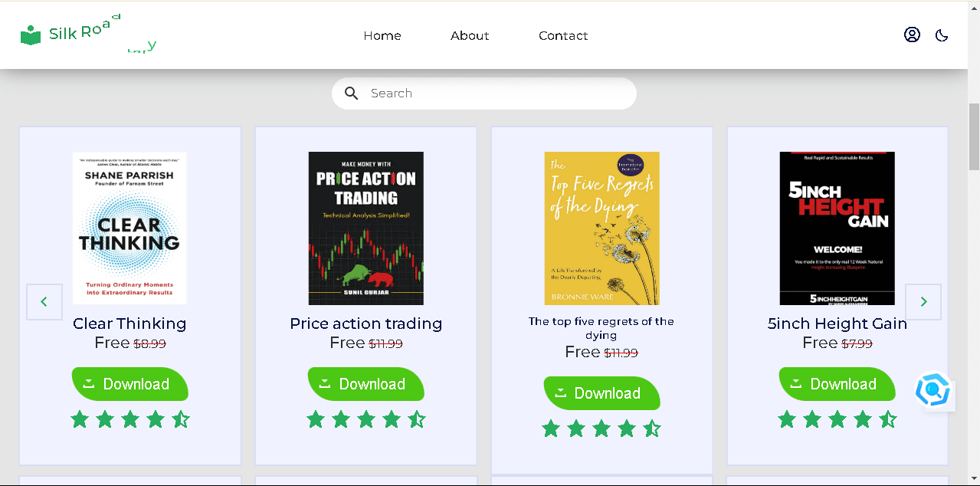This screenshot has height=486, width=980.
Task: Open the Clear Thinking cover thumbnail
Action: (x=129, y=228)
